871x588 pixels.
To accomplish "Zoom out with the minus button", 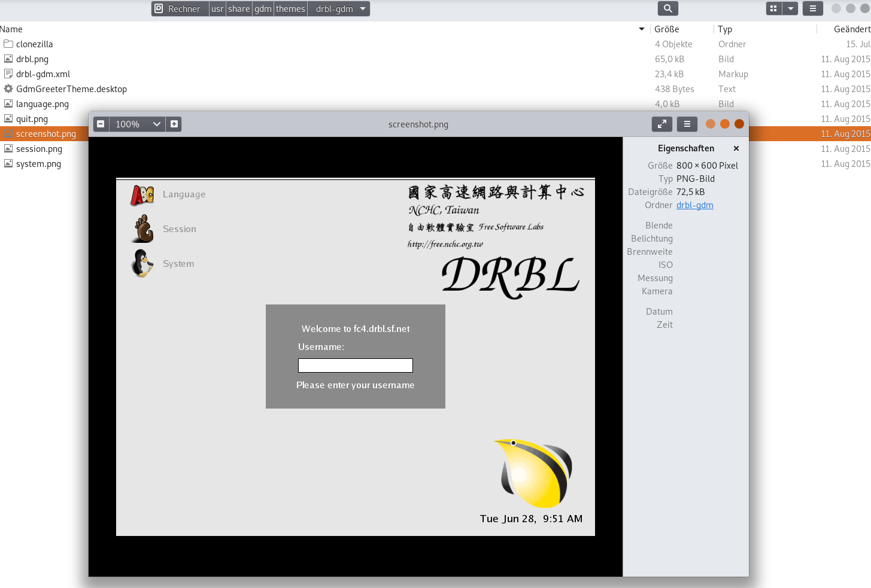I will pyautogui.click(x=101, y=124).
